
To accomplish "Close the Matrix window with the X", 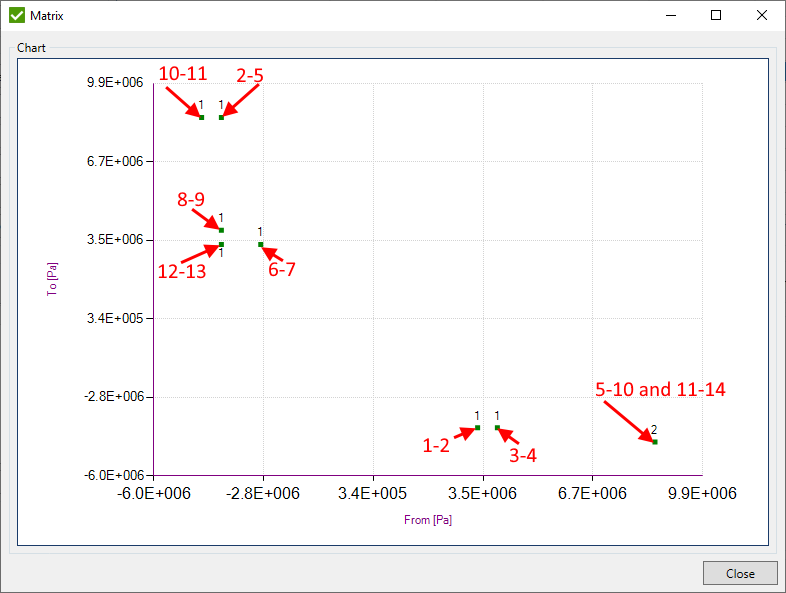I will pyautogui.click(x=762, y=15).
